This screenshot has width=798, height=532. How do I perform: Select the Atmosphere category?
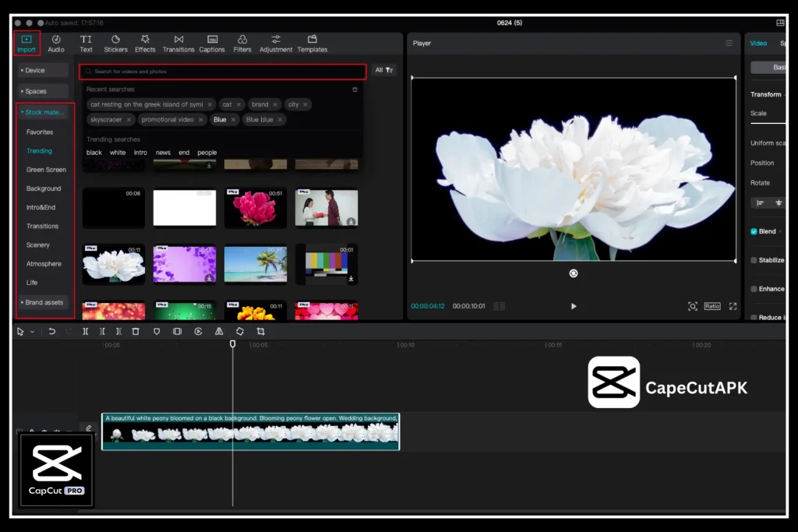[x=44, y=263]
